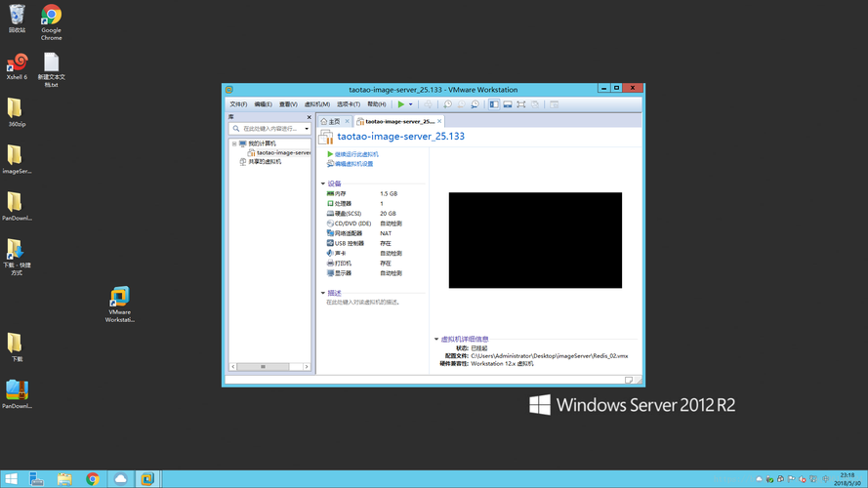This screenshot has width=868, height=488.
Task: Click the 打印机 printer device row
Action: coord(364,264)
